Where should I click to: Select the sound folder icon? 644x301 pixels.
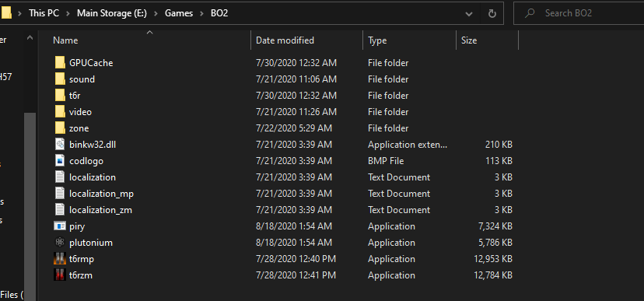point(60,79)
